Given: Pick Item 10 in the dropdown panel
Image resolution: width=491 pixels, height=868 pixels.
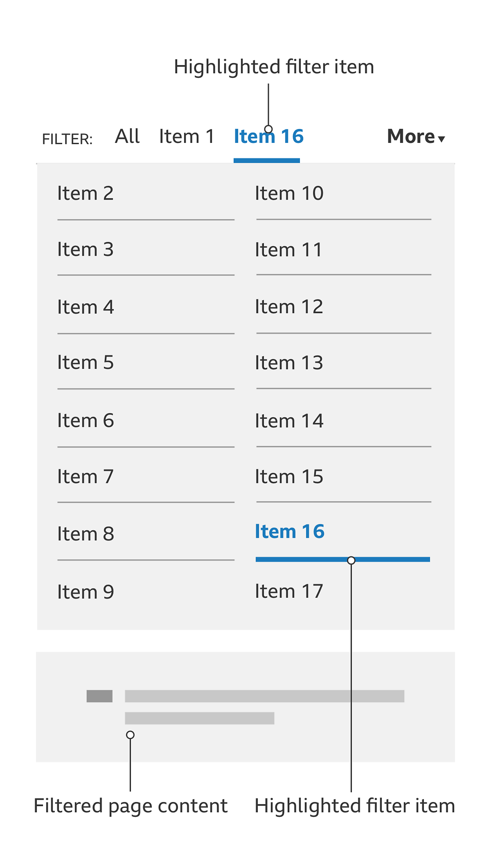Looking at the screenshot, I should (289, 193).
